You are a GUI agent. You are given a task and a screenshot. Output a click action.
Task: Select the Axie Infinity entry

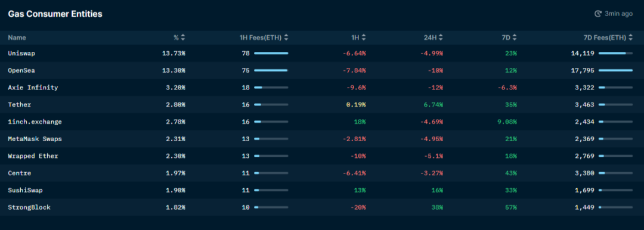[33, 88]
